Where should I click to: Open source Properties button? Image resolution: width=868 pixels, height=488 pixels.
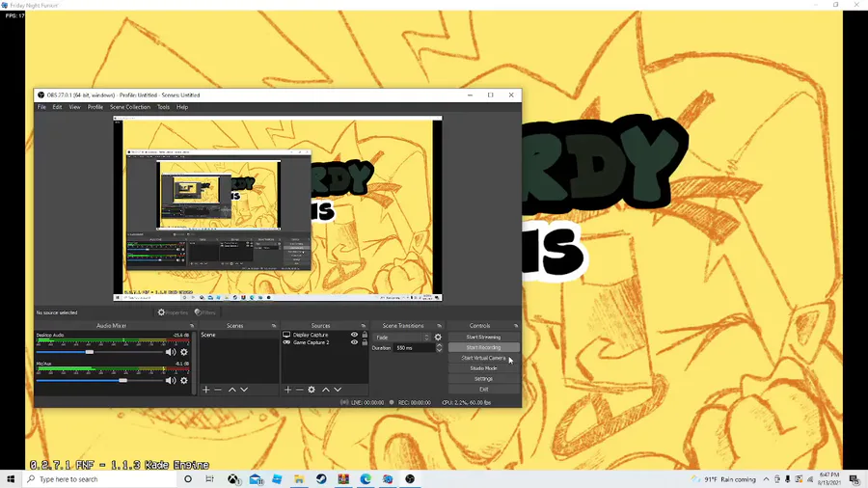tap(173, 312)
